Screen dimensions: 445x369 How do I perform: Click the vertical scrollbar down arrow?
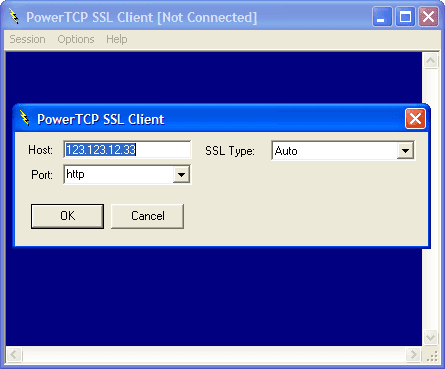coord(431,338)
